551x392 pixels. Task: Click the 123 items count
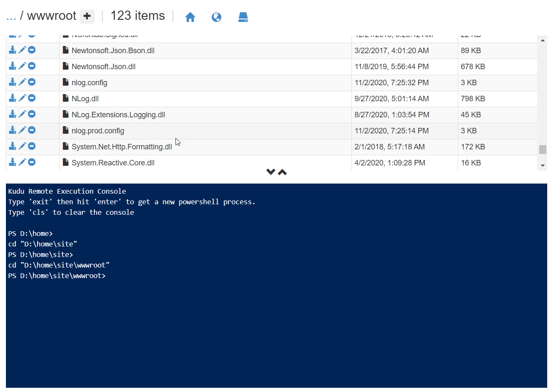[138, 16]
